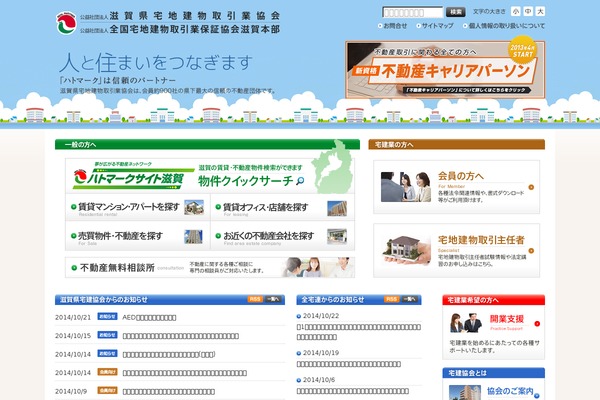The image size is (600, 400).
Task: Open the 2014/10/21 AED news item
Action: coord(149,317)
